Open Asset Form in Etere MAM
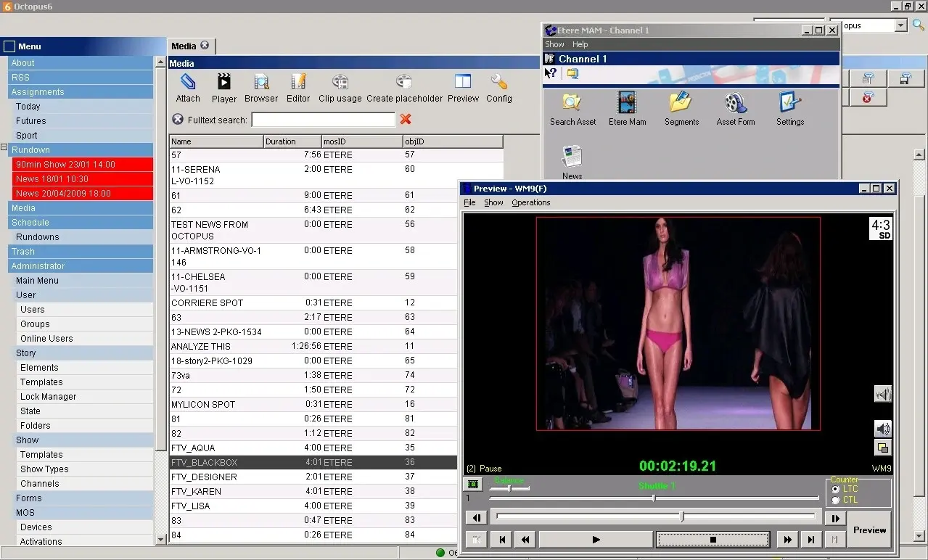The width and height of the screenshot is (928, 560). pyautogui.click(x=736, y=103)
